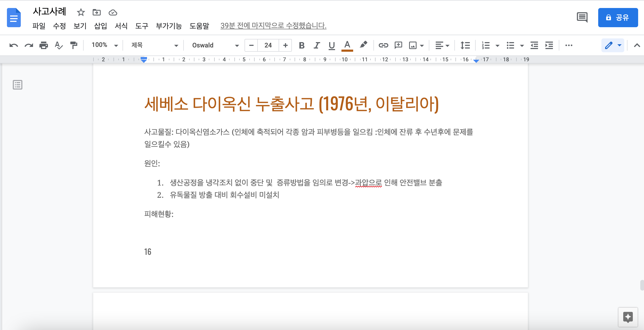644x330 pixels.
Task: Click the left indent marker on the ruler
Action: point(144,60)
